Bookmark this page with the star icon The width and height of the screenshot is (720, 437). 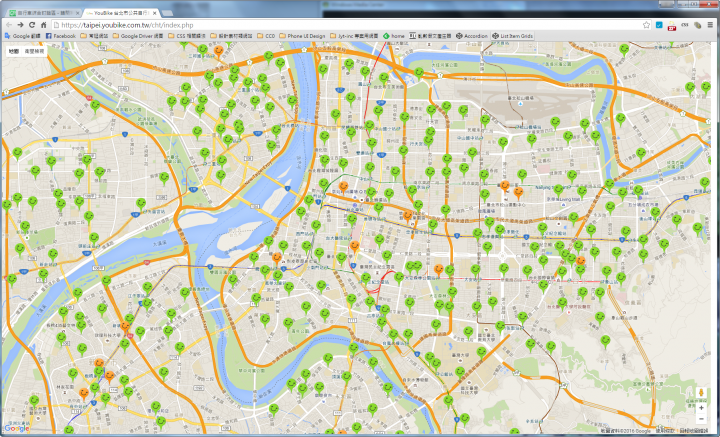click(646, 25)
